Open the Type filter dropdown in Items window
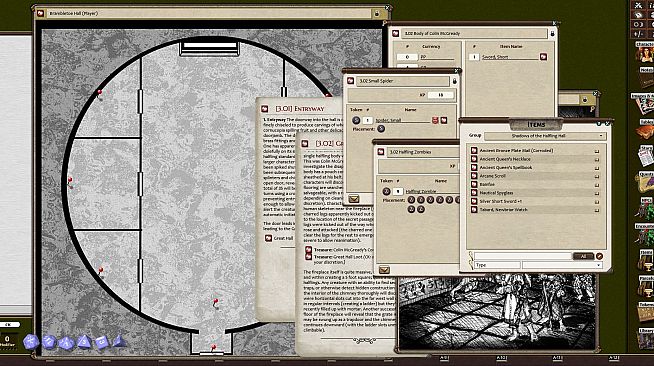The height and width of the screenshot is (366, 654). click(562, 265)
